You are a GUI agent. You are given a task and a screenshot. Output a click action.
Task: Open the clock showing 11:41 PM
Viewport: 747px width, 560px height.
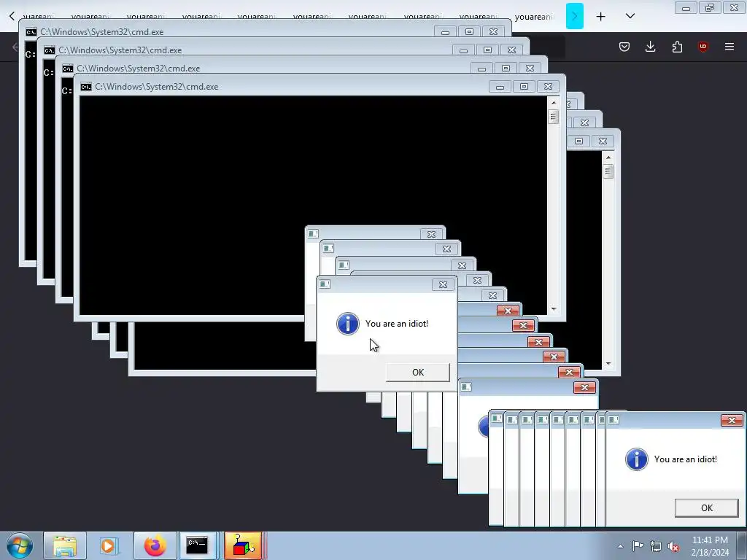[710, 546]
